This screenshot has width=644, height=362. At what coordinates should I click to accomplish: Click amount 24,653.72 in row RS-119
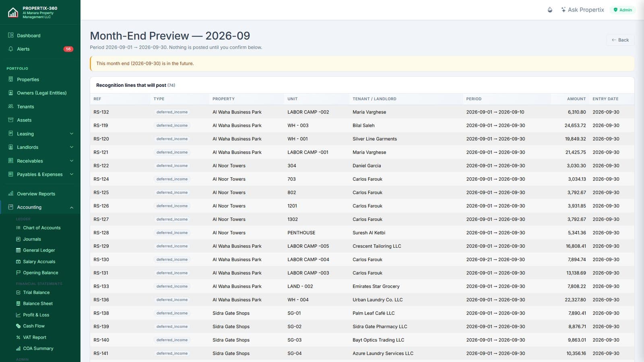click(x=575, y=125)
